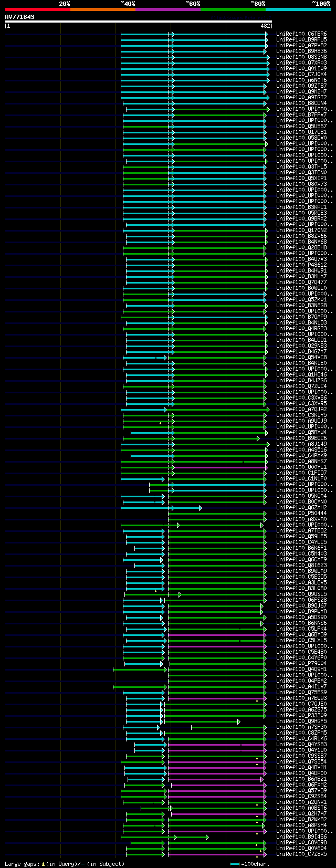Select the UniRef100_A9TGT2 label

pyautogui.click(x=301, y=98)
